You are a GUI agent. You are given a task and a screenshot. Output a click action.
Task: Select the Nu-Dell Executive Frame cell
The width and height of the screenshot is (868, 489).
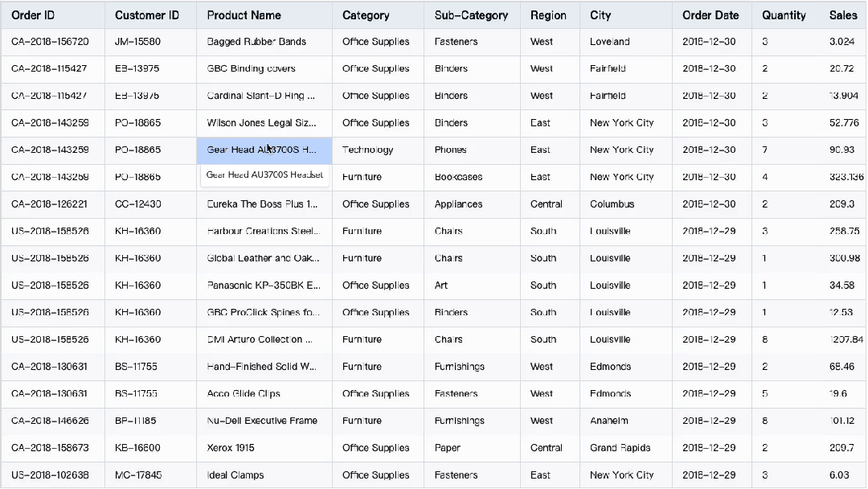(262, 421)
